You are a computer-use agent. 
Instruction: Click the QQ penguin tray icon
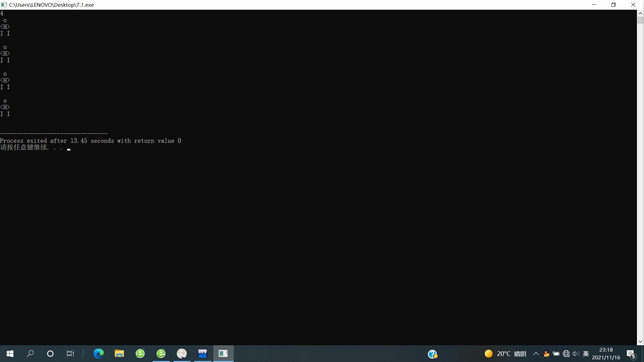pyautogui.click(x=546, y=354)
